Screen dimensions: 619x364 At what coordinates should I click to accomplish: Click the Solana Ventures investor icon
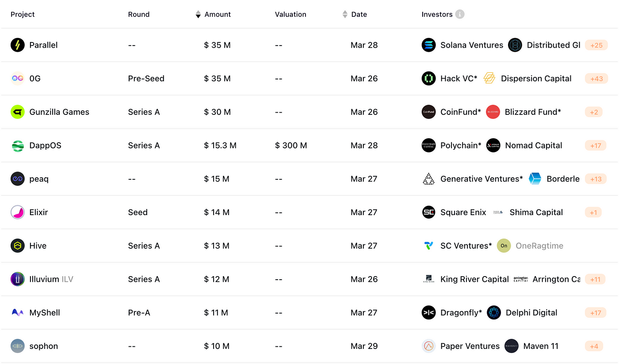(428, 45)
